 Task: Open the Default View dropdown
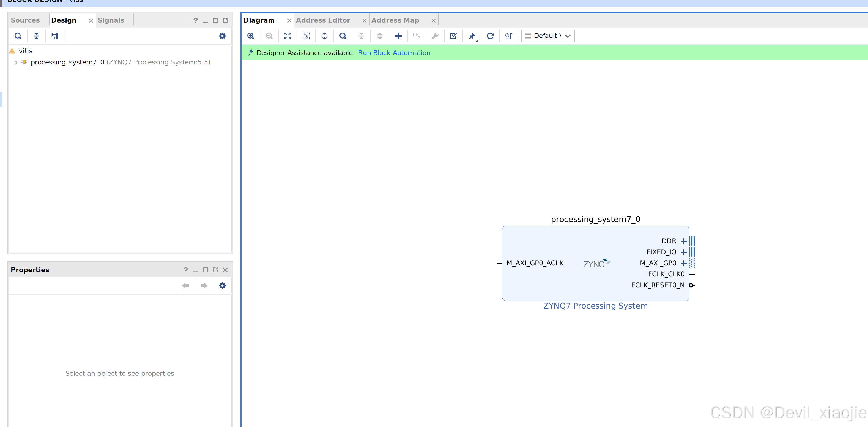click(547, 36)
